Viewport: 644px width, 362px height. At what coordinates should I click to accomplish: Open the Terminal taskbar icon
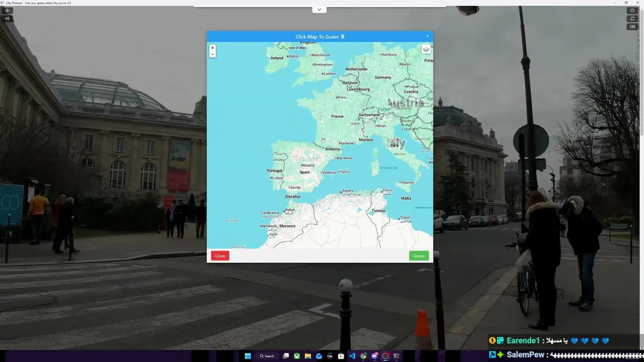click(396, 356)
